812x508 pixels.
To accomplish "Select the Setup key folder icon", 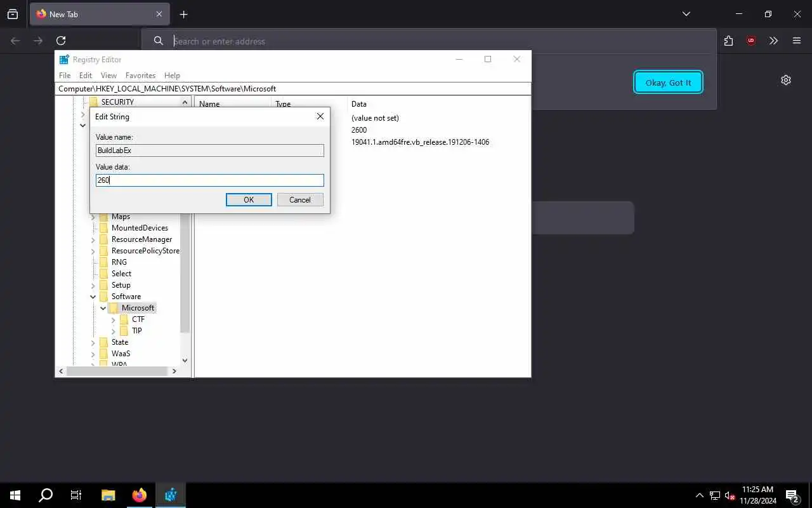I will click(x=104, y=285).
